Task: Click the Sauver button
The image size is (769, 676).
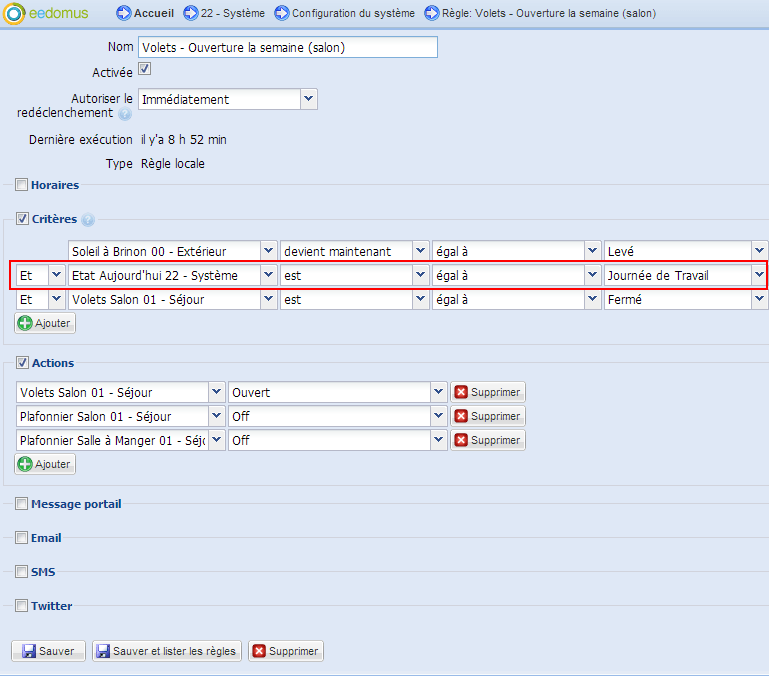Action: (49, 651)
